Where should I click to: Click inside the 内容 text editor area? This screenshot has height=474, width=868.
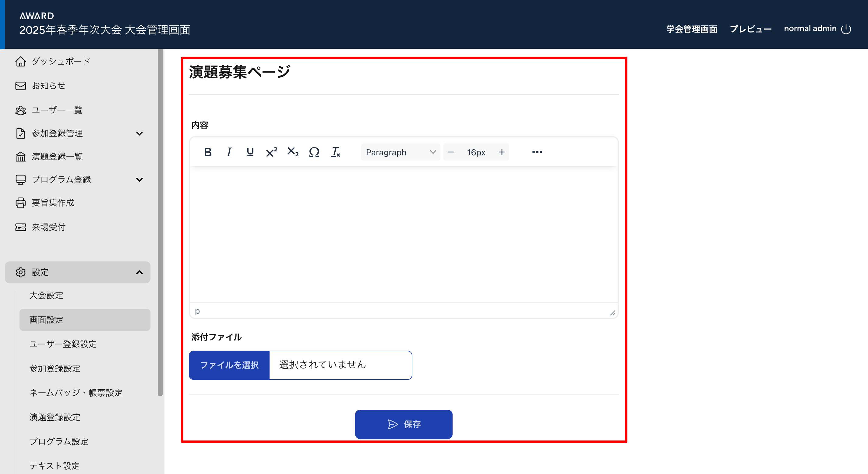click(403, 234)
